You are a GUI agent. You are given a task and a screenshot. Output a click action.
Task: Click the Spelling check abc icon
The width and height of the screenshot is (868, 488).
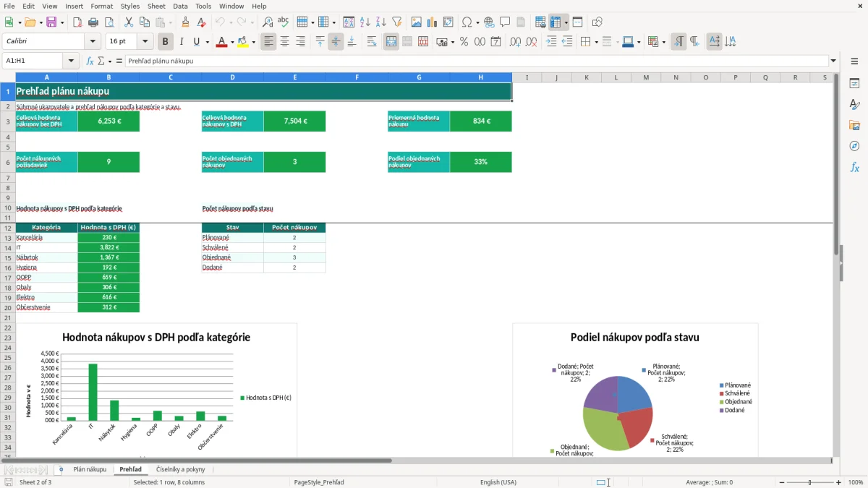(x=284, y=22)
